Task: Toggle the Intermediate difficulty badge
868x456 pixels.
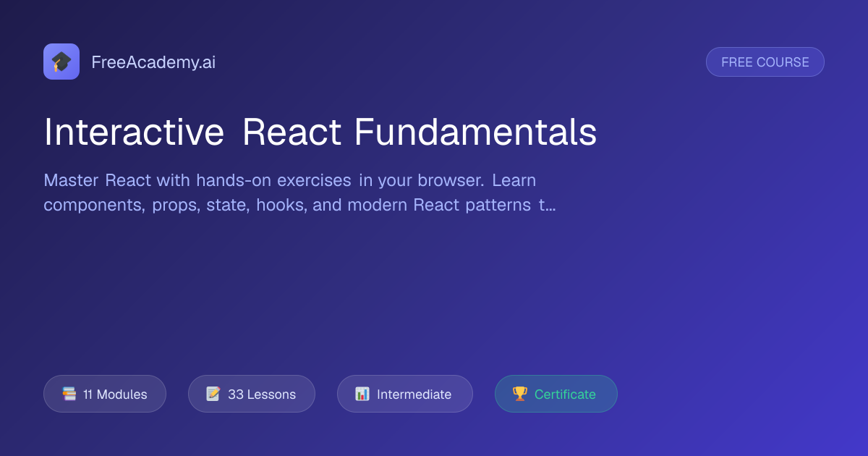Action: [405, 394]
